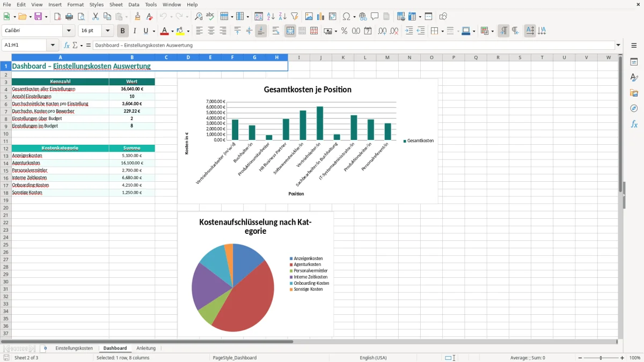The image size is (644, 362).
Task: Open the font size dropdown
Action: 108,31
